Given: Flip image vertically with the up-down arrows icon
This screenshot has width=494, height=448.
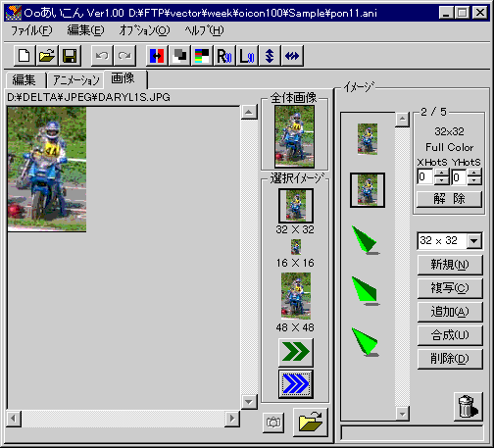Looking at the screenshot, I should (270, 56).
